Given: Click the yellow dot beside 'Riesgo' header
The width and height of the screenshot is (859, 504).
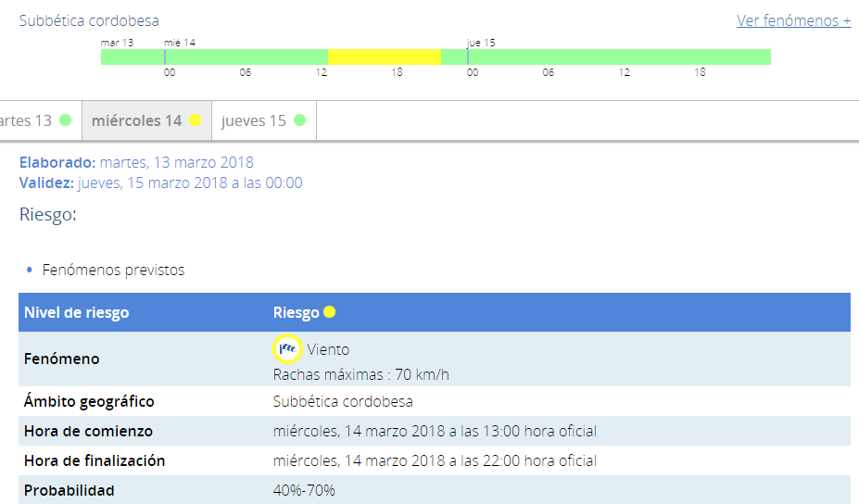Looking at the screenshot, I should [329, 311].
